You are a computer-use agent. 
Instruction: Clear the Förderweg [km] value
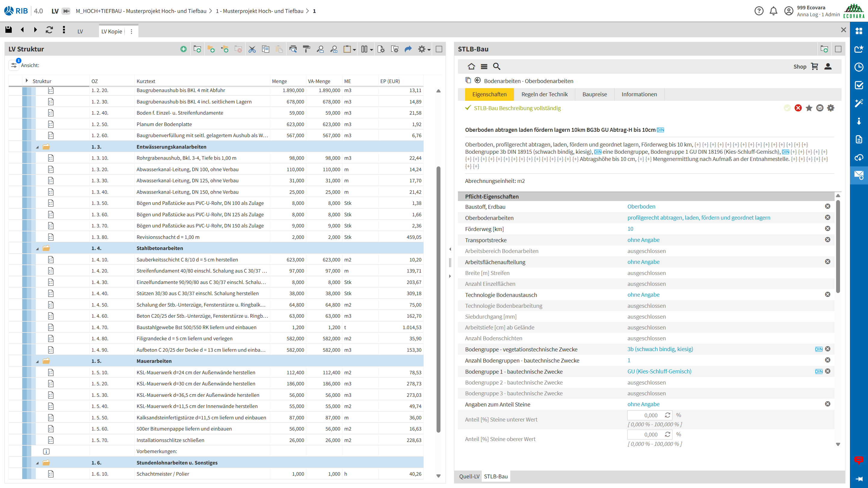tap(827, 229)
